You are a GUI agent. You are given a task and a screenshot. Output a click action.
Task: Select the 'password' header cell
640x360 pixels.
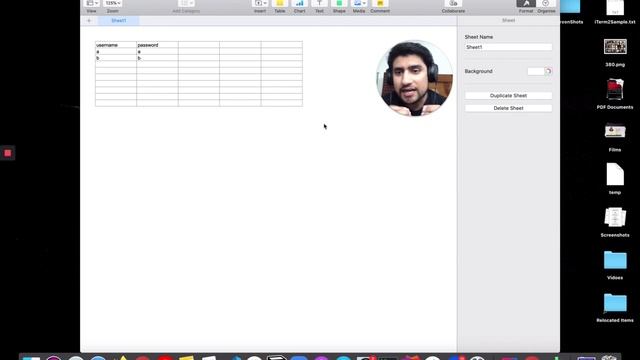pyautogui.click(x=157, y=45)
